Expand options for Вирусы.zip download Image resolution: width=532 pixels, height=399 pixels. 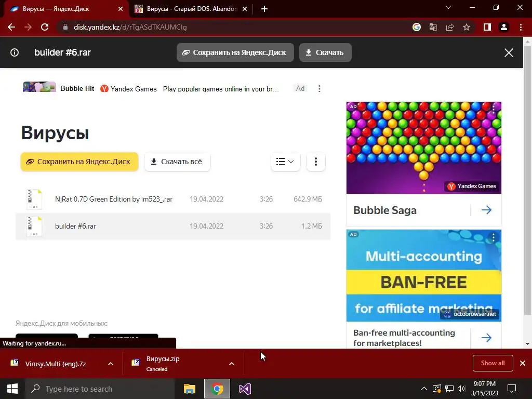click(x=231, y=364)
